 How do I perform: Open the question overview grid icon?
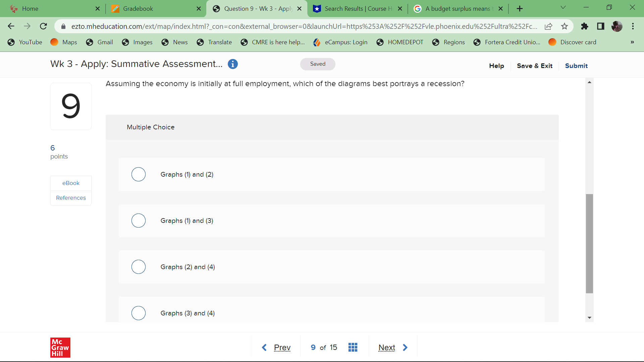[x=353, y=347]
